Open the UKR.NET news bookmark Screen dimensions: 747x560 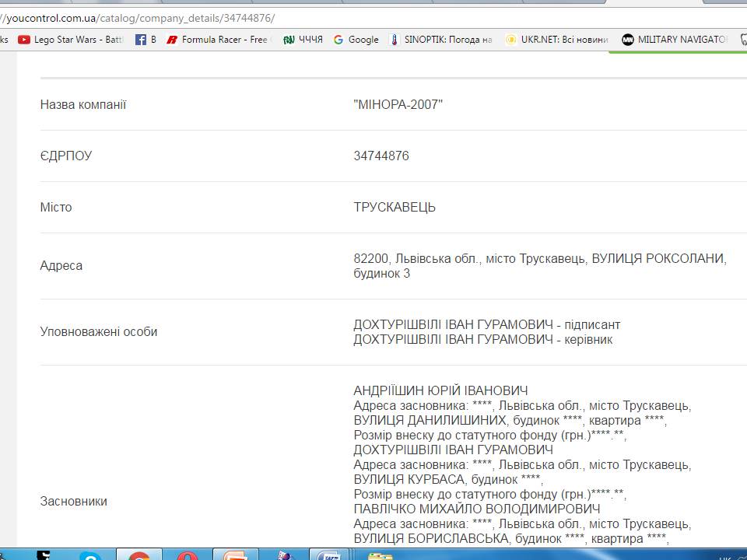tap(557, 40)
